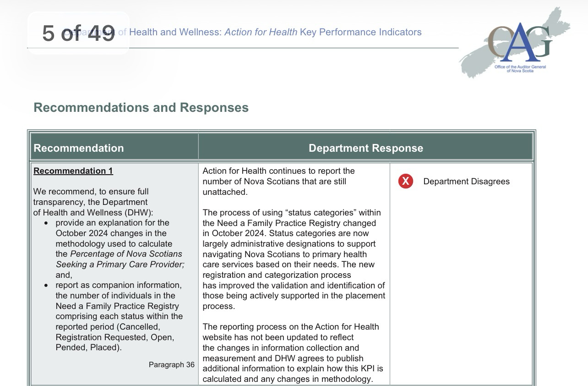Viewport: 588px width, 386px height.
Task: Click the red X disagree icon
Action: click(x=405, y=182)
